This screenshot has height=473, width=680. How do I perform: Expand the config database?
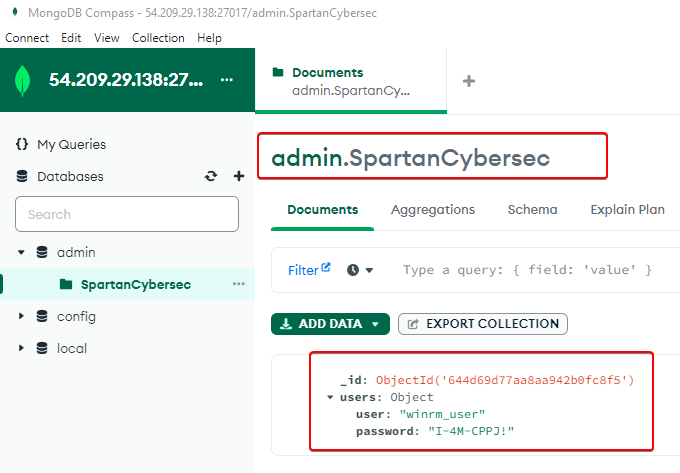(x=21, y=316)
